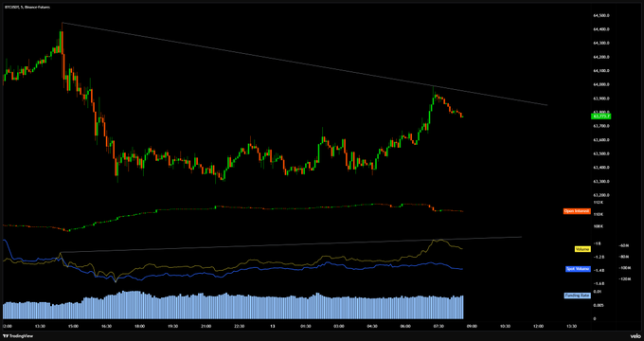Click the 63,500.0 price axis label
The height and width of the screenshot is (341, 644).
600,154
